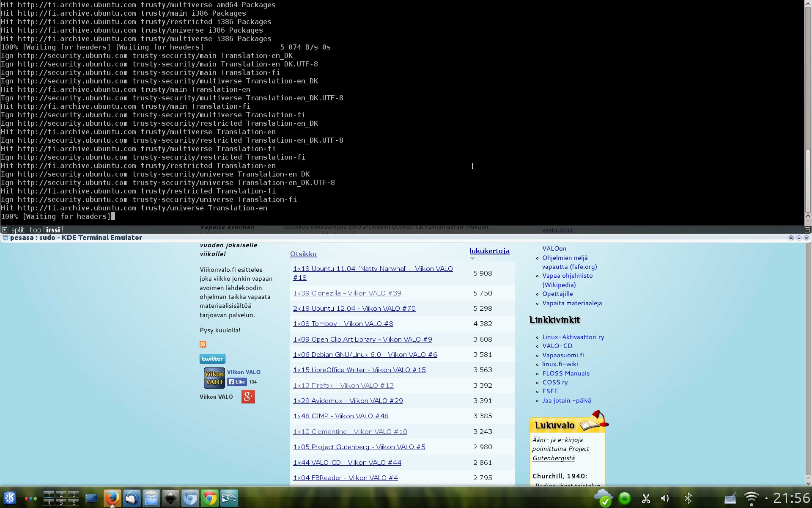The width and height of the screenshot is (812, 508).
Task: Open 'Vapaita materiaaleja' sidebar link
Action: [x=572, y=303]
